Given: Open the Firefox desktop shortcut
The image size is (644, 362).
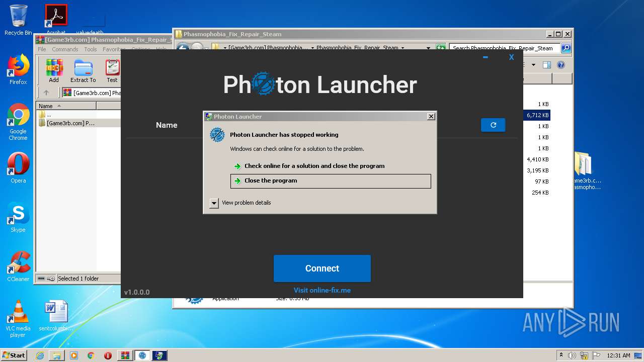Looking at the screenshot, I should click(x=18, y=69).
